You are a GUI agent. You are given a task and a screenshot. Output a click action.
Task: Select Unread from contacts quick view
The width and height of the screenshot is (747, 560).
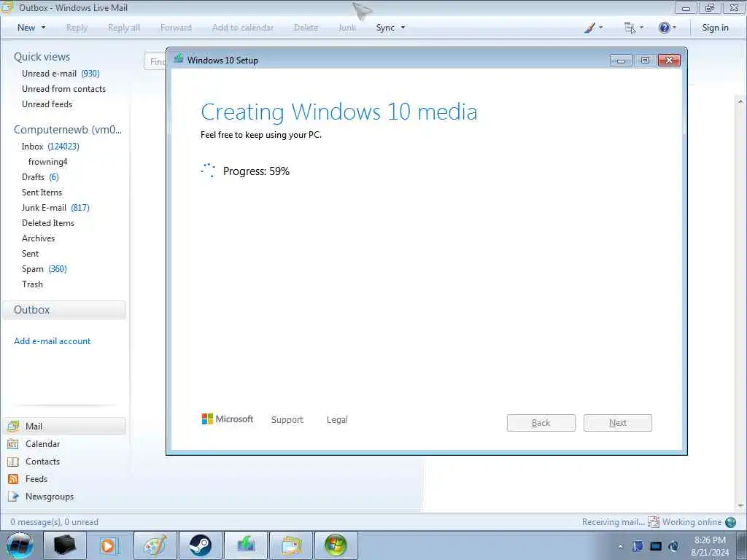(64, 88)
